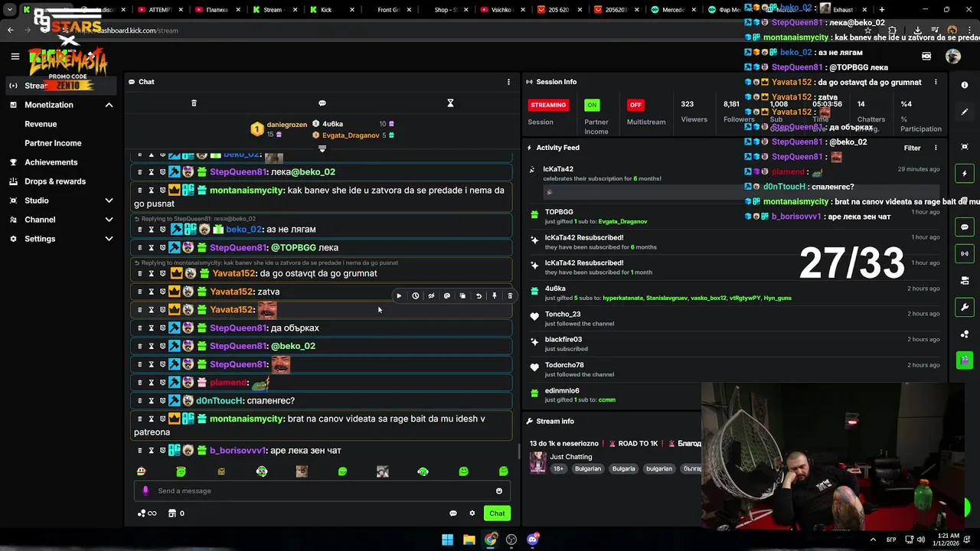Click the copy icon in message hover toolbar
This screenshot has width=980, height=551.
click(x=462, y=296)
